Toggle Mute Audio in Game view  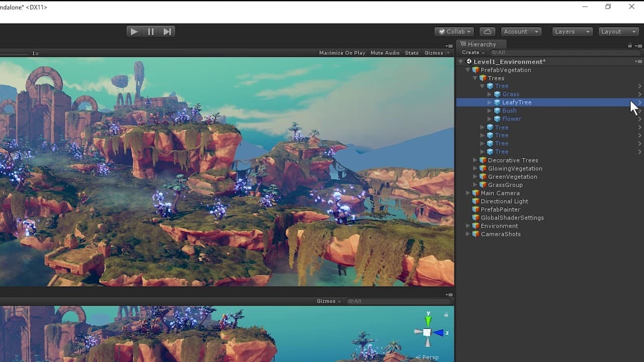coord(385,53)
